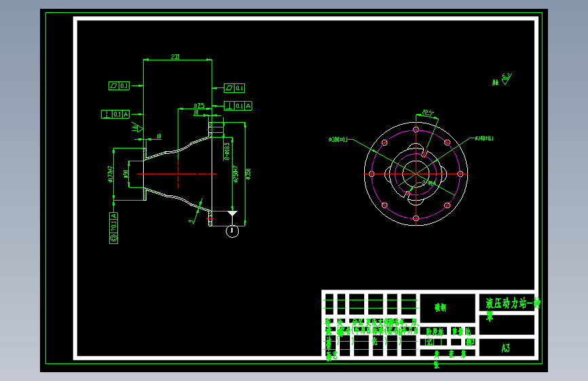
Task: Select the concentricity tolerance frame with datum A
Action: click(x=114, y=228)
